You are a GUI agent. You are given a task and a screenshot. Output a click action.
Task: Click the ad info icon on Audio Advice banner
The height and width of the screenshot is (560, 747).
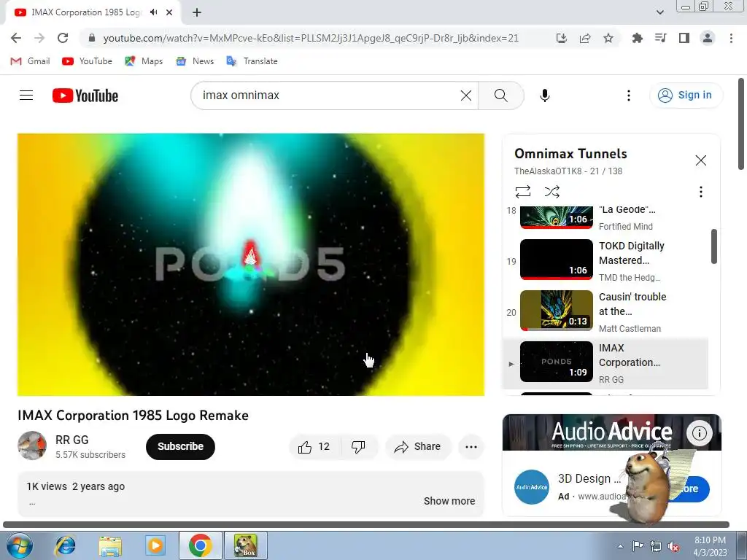[x=699, y=433]
